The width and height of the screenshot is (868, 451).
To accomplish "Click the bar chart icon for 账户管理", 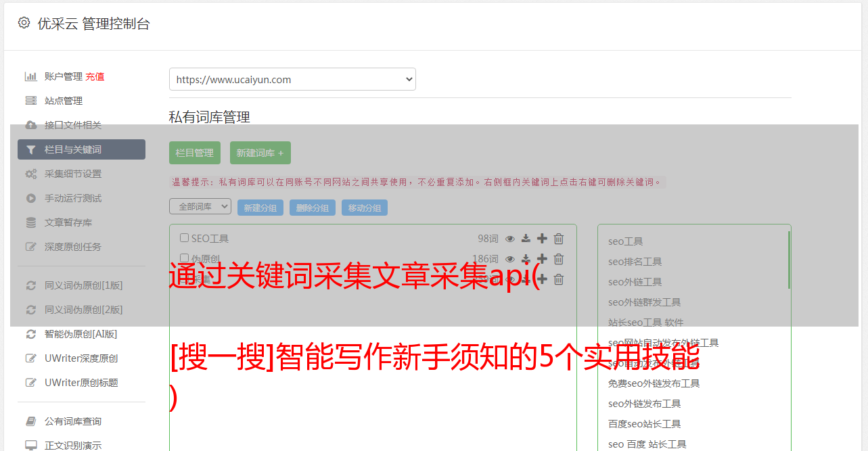I will 31,76.
